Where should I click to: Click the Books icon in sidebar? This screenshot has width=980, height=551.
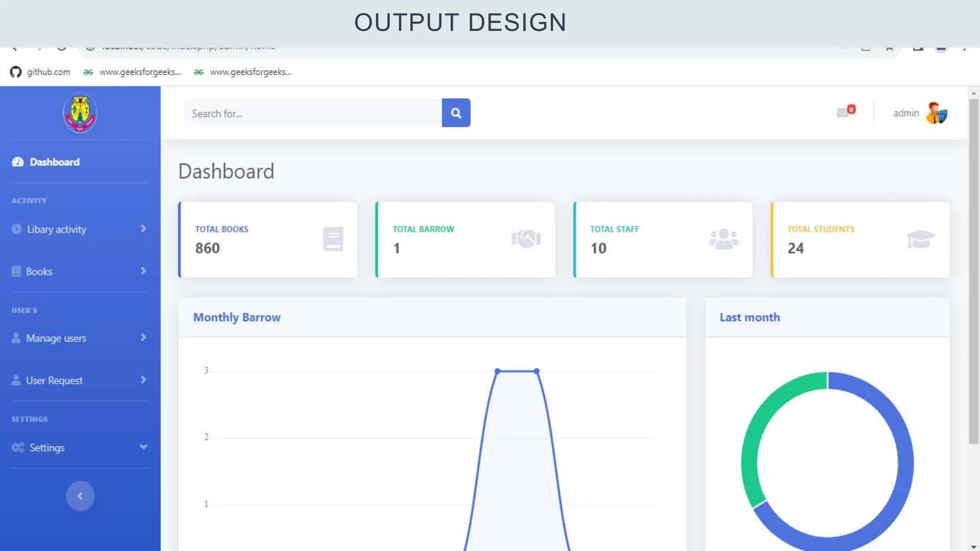coord(16,271)
